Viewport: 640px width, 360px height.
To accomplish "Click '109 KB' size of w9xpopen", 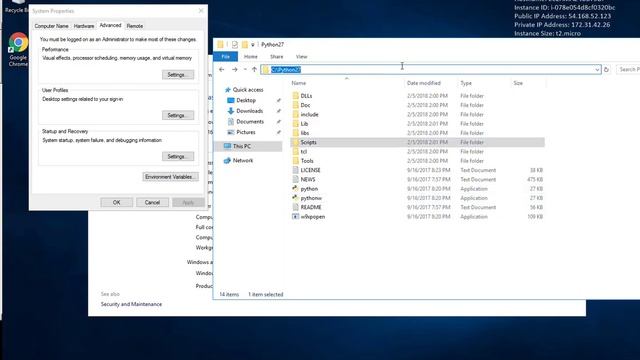I will point(535,216).
